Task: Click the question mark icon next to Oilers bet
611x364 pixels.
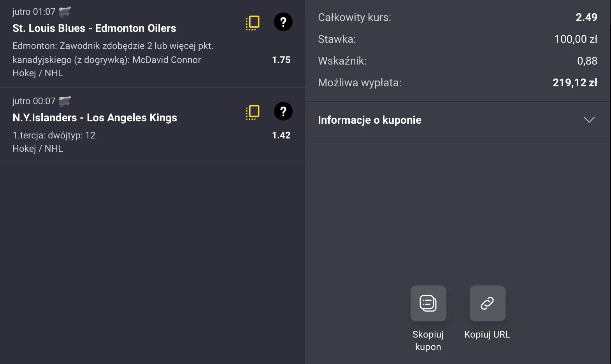Action: (283, 22)
